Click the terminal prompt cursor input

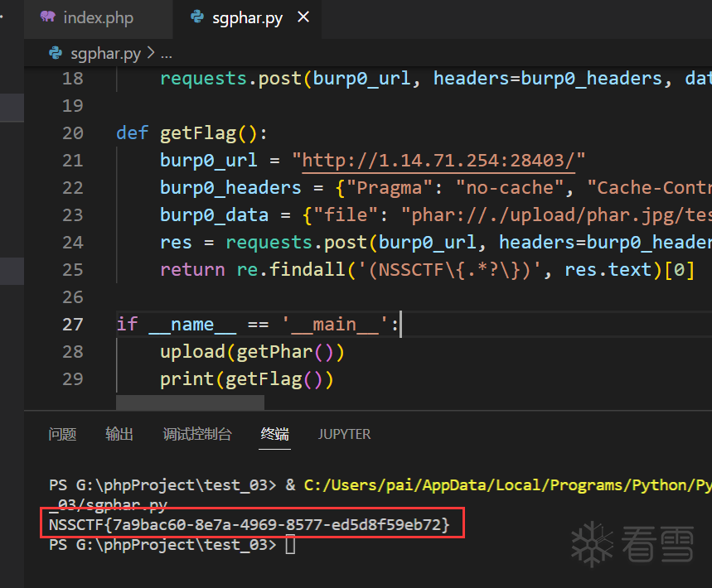(x=291, y=545)
